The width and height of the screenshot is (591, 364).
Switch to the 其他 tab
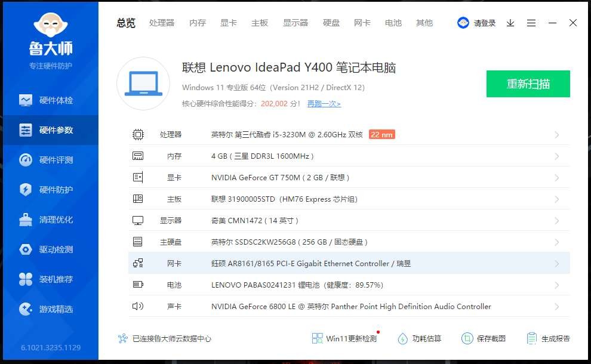point(424,23)
